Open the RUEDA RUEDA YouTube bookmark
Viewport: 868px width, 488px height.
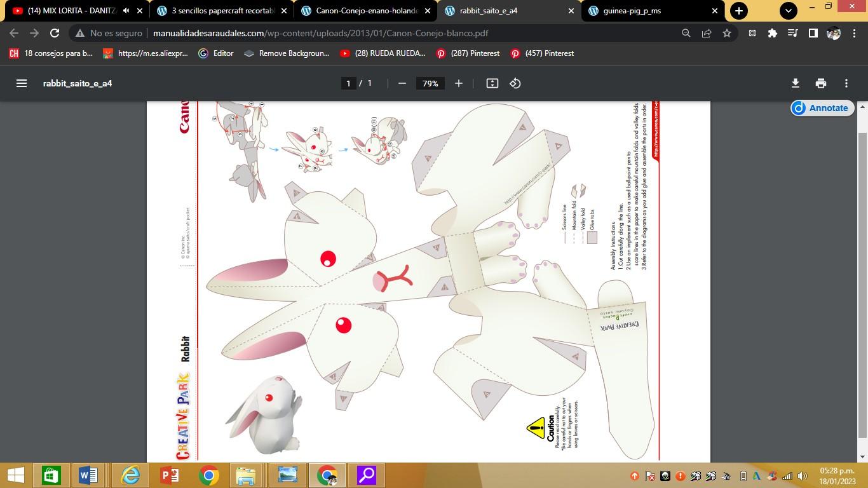[383, 53]
